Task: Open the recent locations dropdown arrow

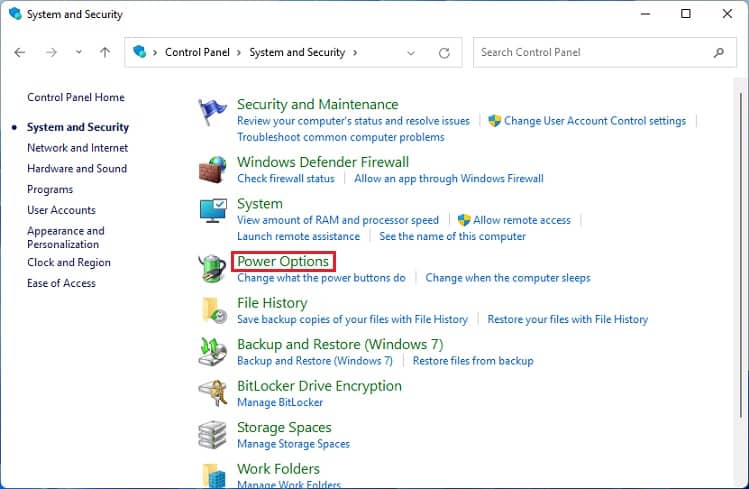Action: pyautogui.click(x=79, y=52)
